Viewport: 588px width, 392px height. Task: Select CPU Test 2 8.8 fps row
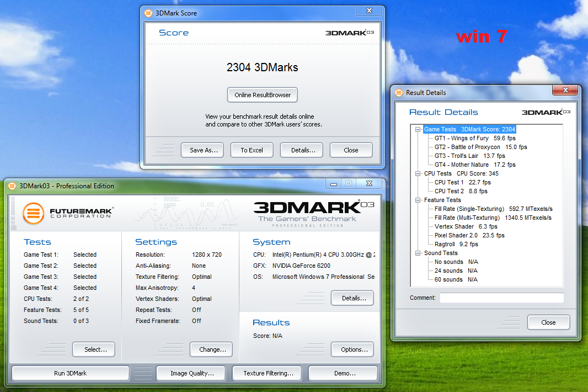[461, 191]
